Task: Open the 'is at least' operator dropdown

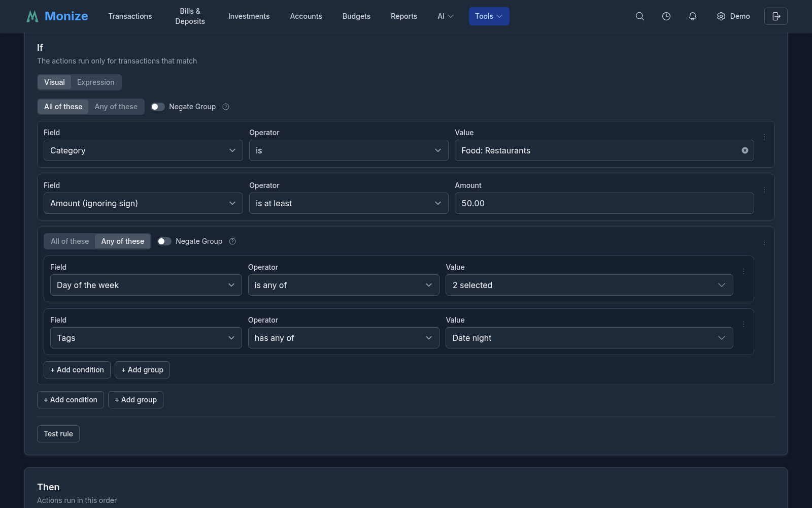Action: pos(349,203)
